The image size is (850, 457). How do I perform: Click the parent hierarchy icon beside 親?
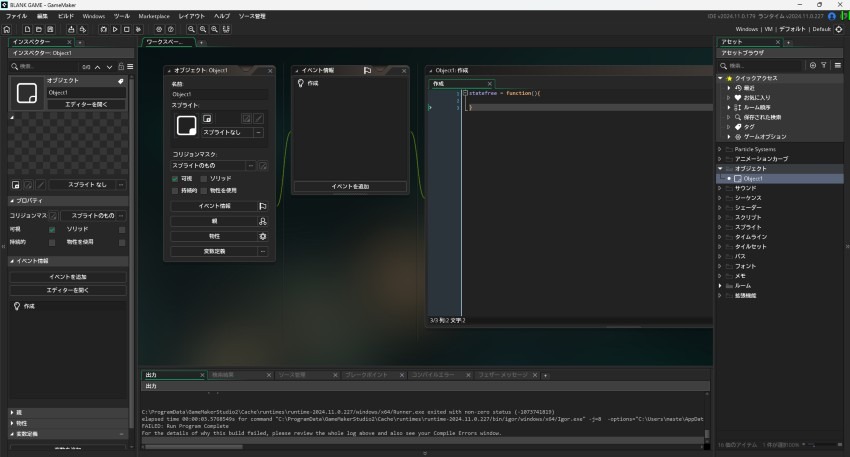point(262,221)
